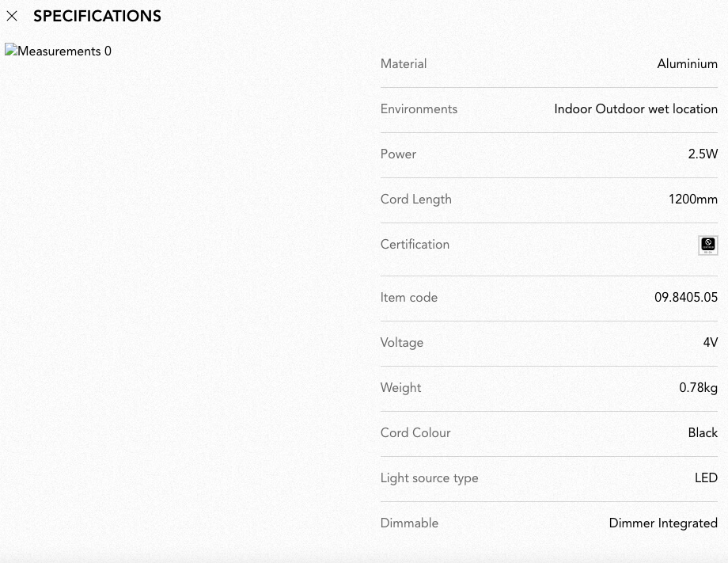Select the Dimmer Integrated value
This screenshot has height=563, width=728.
point(663,523)
